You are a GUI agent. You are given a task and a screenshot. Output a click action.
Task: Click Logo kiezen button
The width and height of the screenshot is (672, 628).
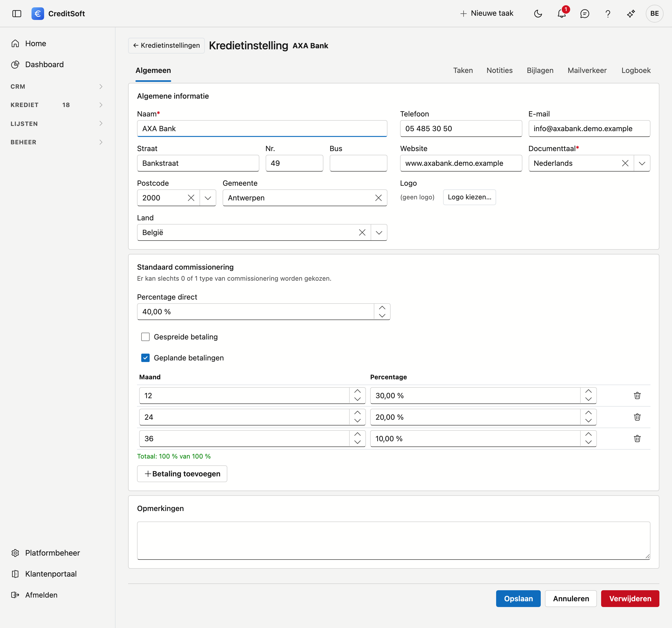point(469,197)
